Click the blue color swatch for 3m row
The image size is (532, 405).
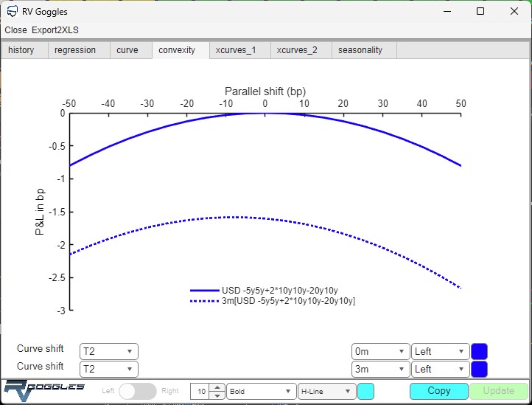(x=479, y=369)
